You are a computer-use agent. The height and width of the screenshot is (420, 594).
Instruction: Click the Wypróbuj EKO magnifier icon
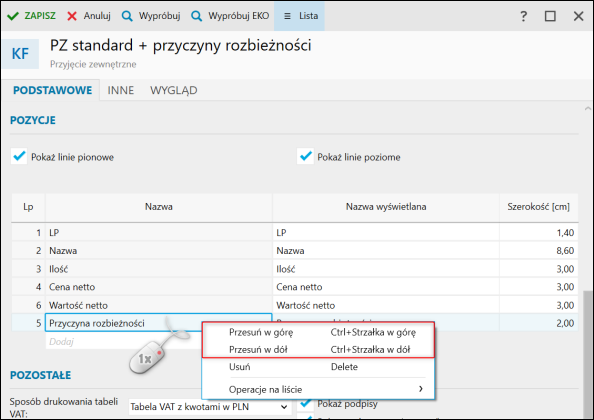[197, 16]
